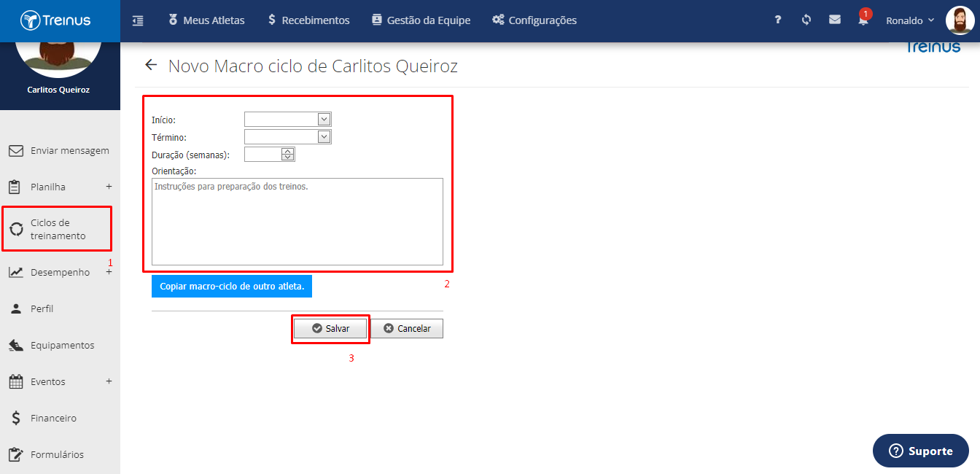This screenshot has height=474, width=980.
Task: Click the help question mark icon
Action: [778, 20]
